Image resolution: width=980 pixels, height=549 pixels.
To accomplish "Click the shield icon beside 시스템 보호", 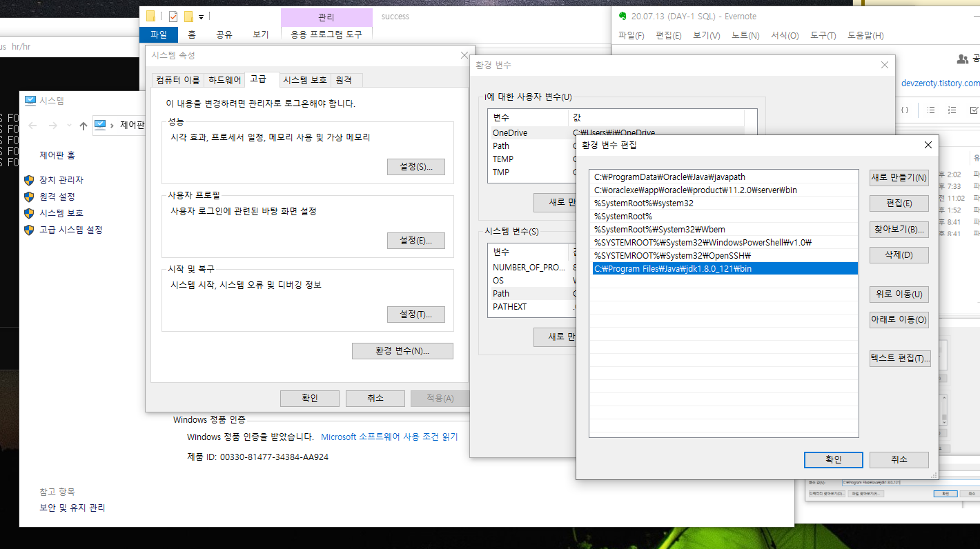I will point(29,213).
